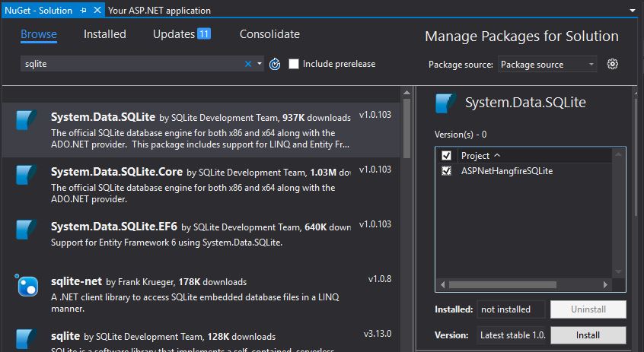
Task: Uncheck the ASPNetHangfireSQLite project checkbox
Action: coord(446,170)
